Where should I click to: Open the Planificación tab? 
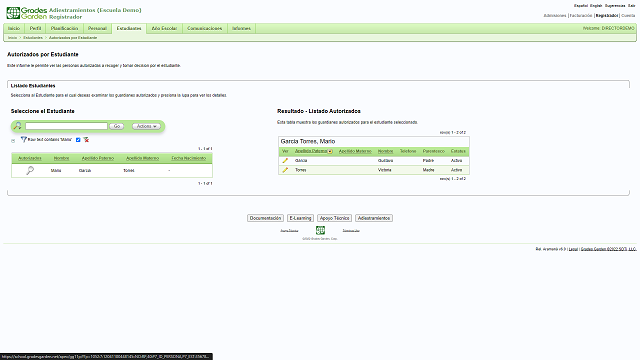[64, 28]
